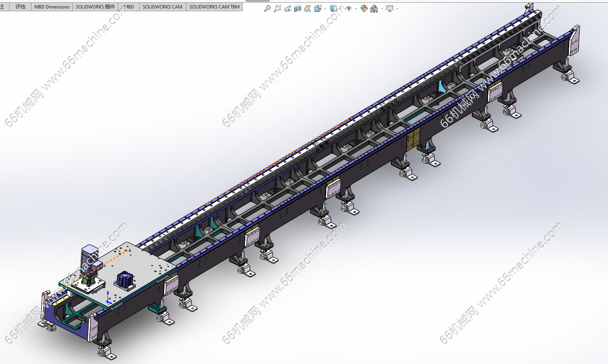Click the Zoom to Fit magnifier icon

[267, 9]
